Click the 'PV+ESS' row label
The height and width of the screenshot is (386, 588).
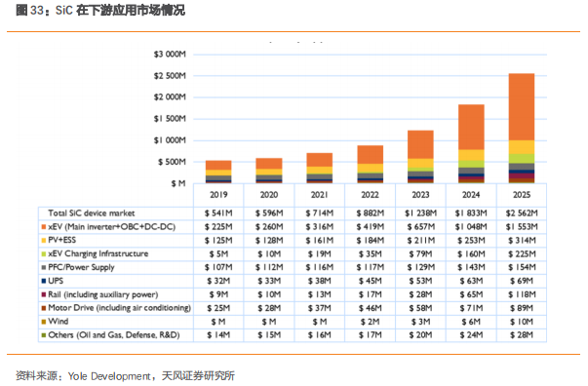coord(61,240)
